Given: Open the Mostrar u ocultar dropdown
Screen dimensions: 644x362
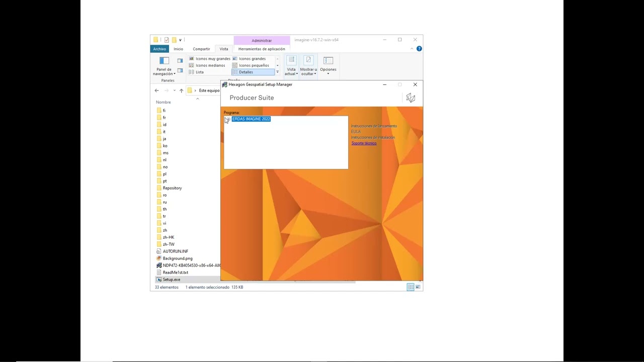Looking at the screenshot, I should pyautogui.click(x=308, y=66).
